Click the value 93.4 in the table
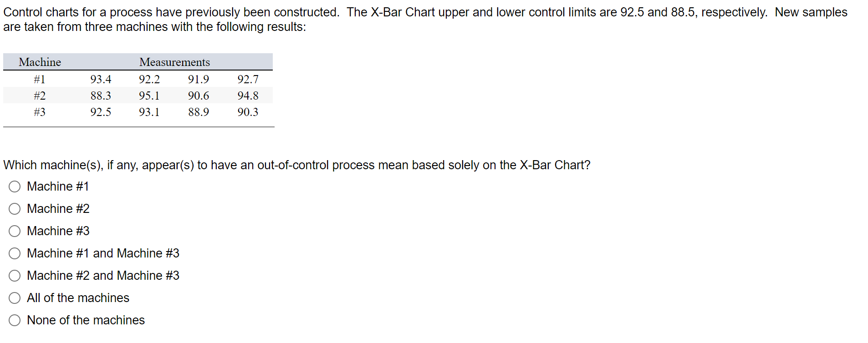This screenshot has width=868, height=343. click(101, 79)
